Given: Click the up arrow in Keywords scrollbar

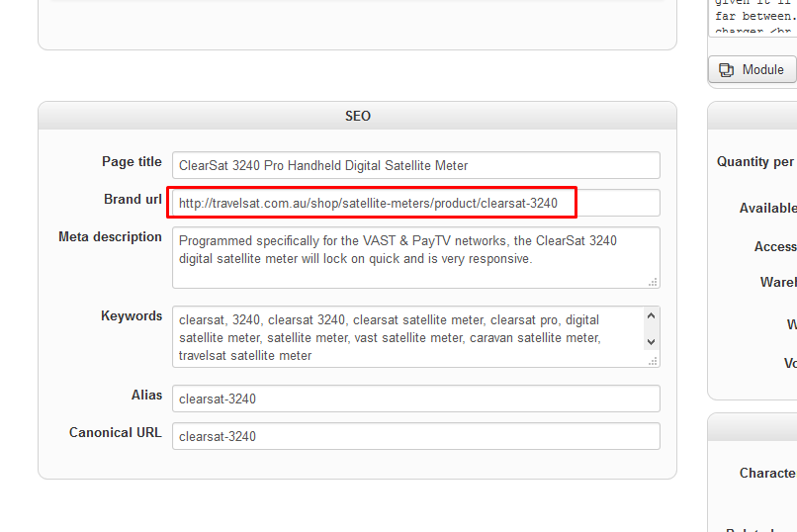Looking at the screenshot, I should (651, 316).
